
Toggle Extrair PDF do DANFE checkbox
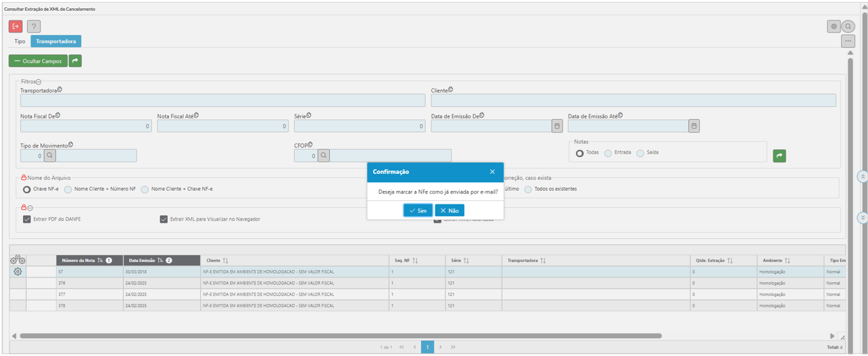pos(26,219)
